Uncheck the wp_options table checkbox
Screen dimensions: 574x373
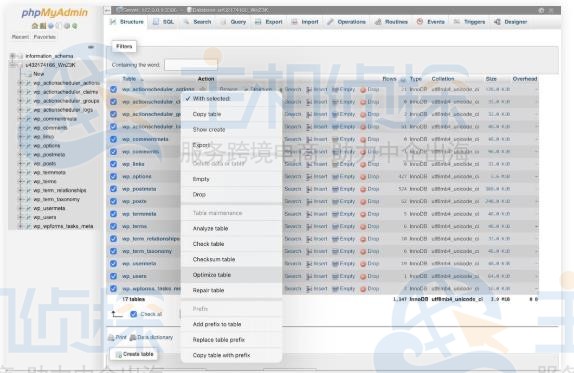[x=113, y=176]
